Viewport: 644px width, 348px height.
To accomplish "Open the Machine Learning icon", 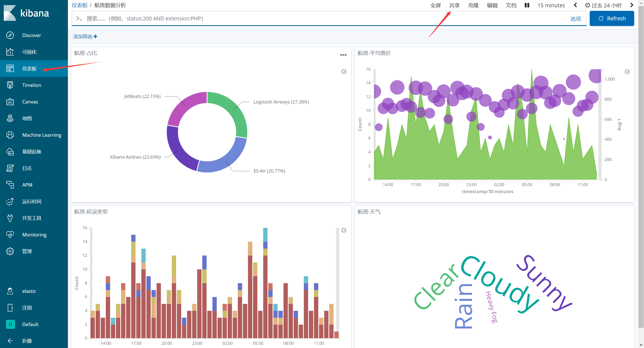I will pyautogui.click(x=10, y=135).
